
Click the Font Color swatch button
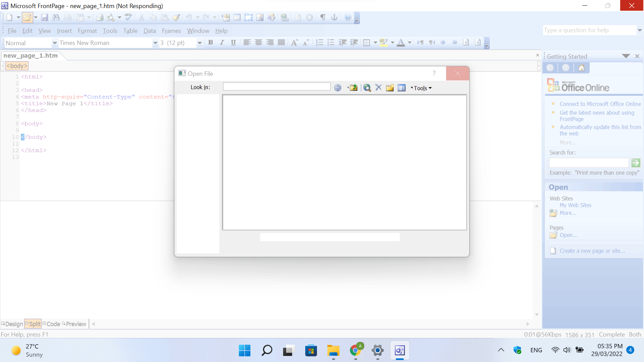(401, 43)
